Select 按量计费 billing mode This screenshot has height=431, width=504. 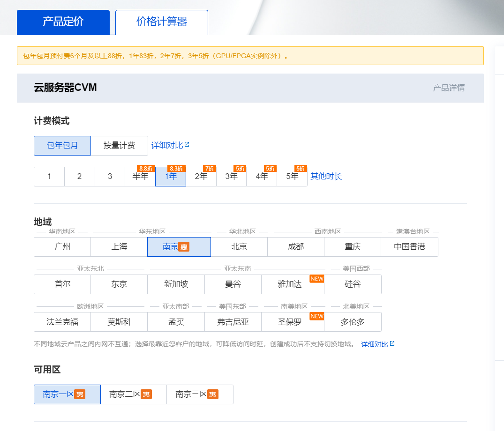119,146
